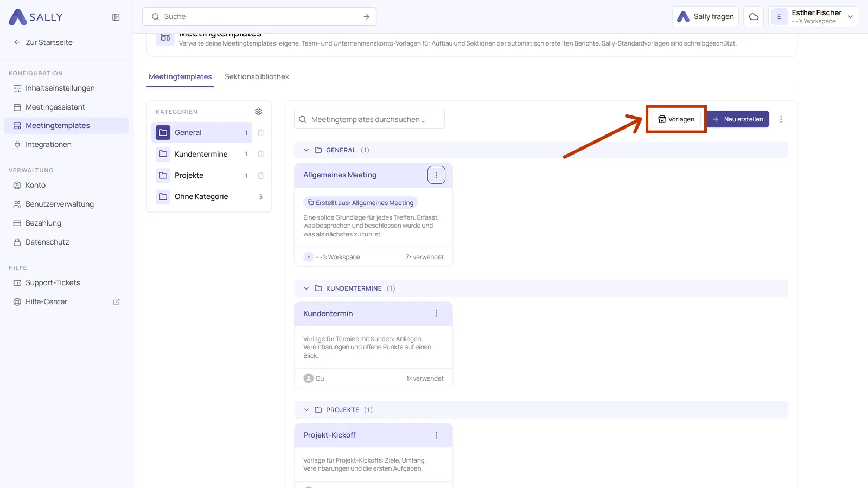Open more options next to Neu erstellen
Image resolution: width=868 pixels, height=488 pixels.
[781, 119]
